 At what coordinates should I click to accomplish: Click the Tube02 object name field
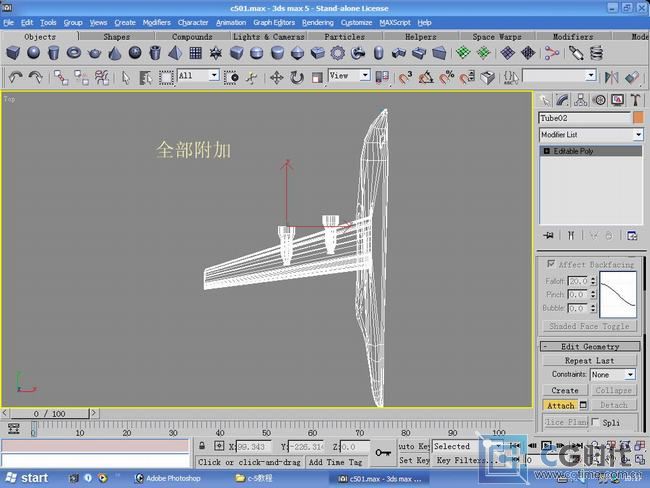click(585, 118)
